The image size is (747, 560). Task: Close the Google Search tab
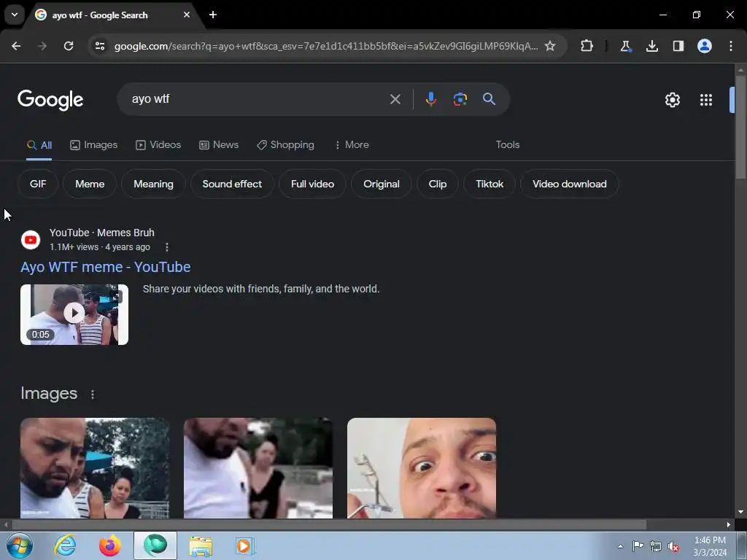(x=187, y=15)
